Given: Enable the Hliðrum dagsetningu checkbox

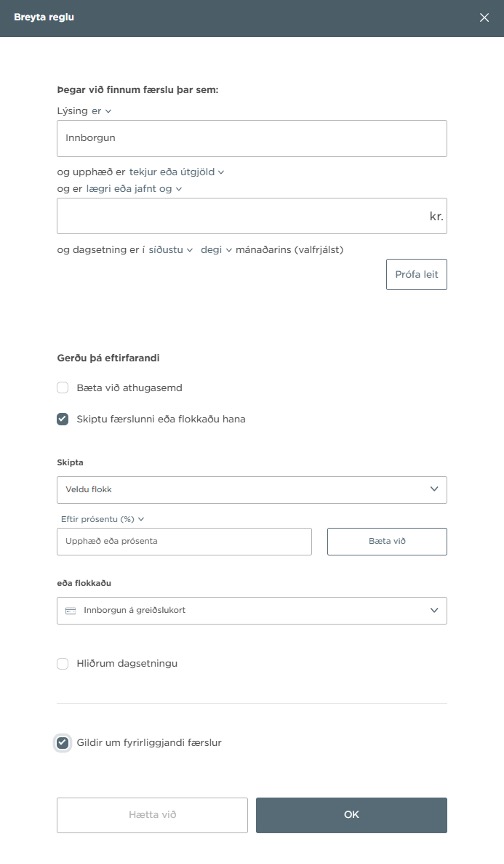Looking at the screenshot, I should click(x=63, y=664).
